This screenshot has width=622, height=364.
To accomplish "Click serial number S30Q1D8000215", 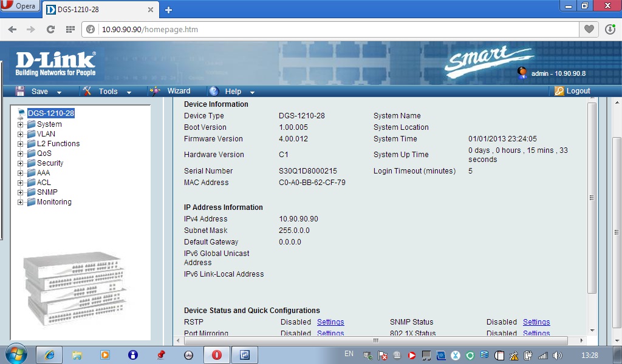I will tap(308, 171).
